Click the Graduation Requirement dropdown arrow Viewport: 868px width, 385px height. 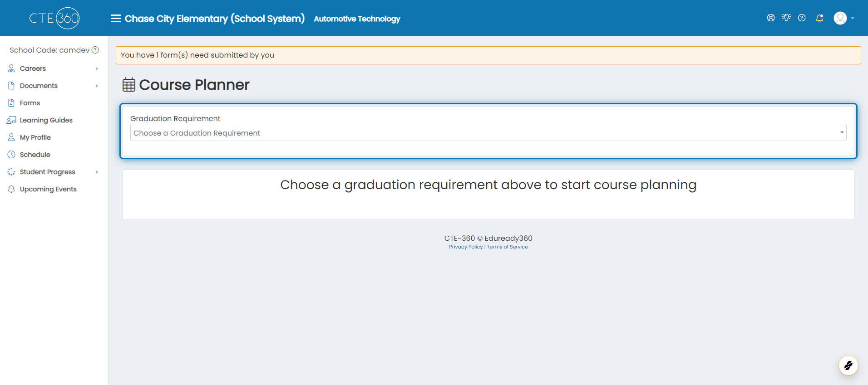[x=842, y=132]
